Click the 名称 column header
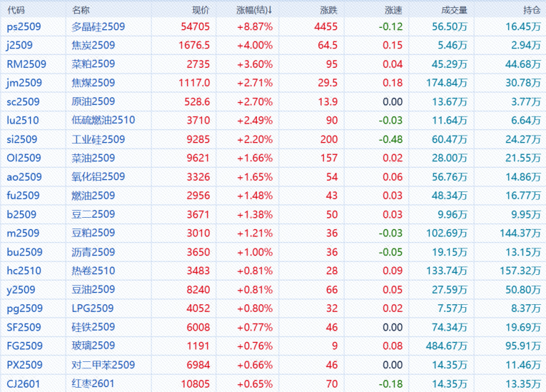 tap(81, 11)
